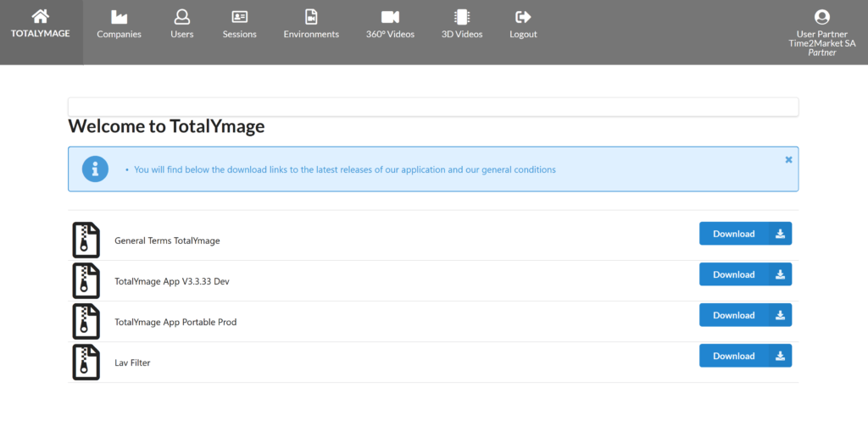The width and height of the screenshot is (868, 437).
Task: Open 3D Videos film icon
Action: pos(462,17)
